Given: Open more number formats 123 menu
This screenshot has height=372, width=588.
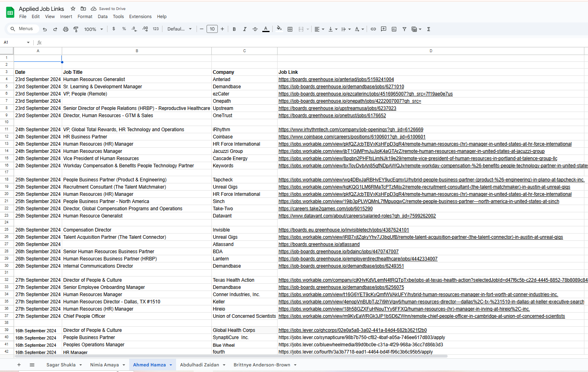Looking at the screenshot, I should tap(156, 29).
